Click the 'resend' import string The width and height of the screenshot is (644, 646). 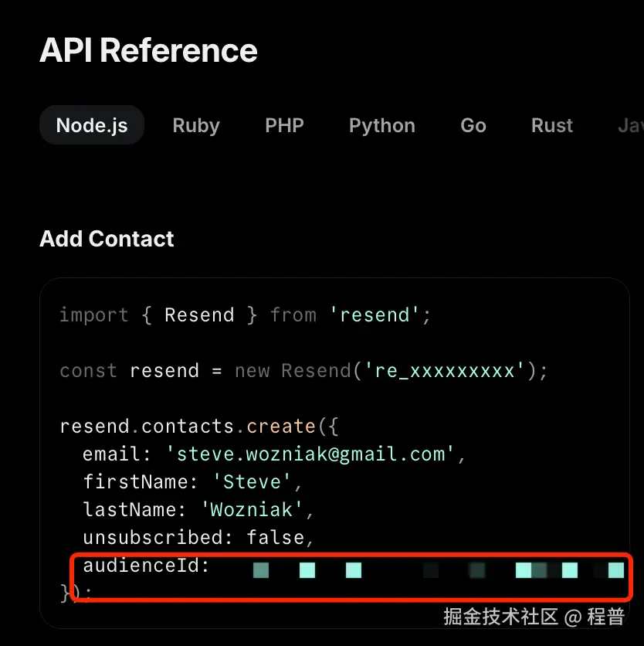click(375, 314)
